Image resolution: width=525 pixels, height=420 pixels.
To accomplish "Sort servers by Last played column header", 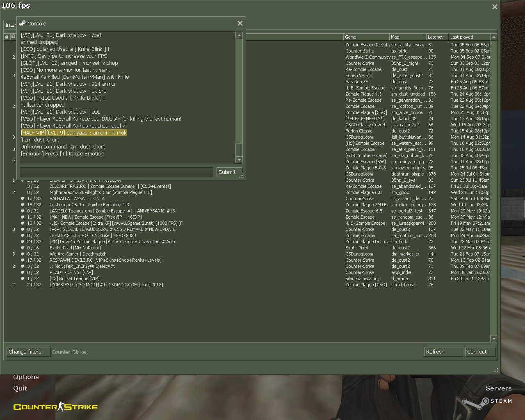I will pyautogui.click(x=468, y=37).
